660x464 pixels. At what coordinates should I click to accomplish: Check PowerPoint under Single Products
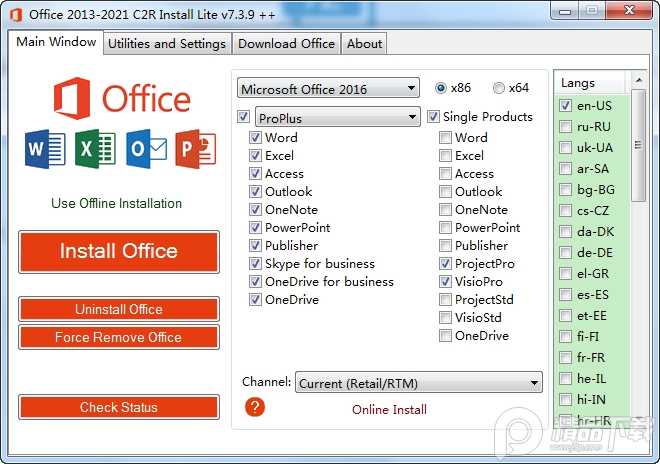pyautogui.click(x=445, y=228)
